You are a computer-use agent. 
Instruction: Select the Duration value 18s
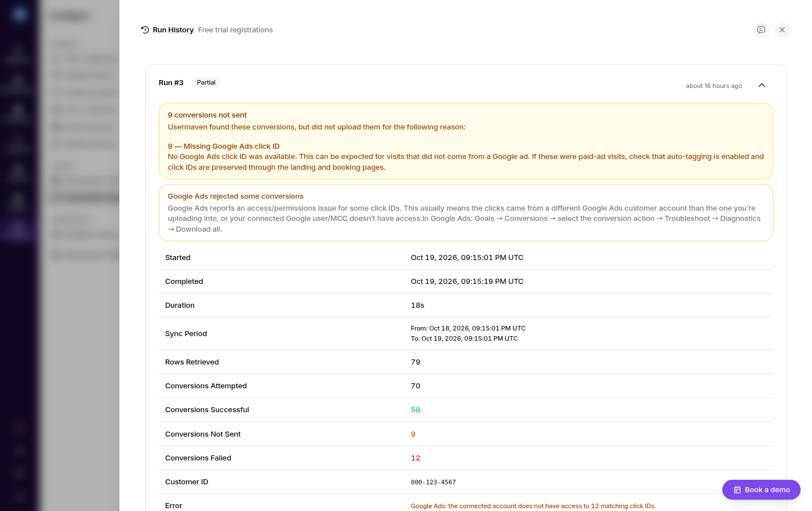coord(417,305)
